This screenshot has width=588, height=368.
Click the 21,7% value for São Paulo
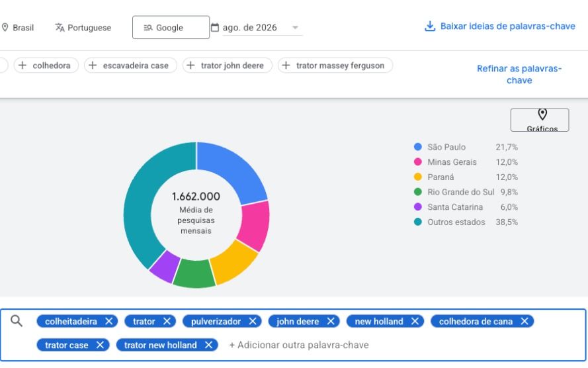click(x=507, y=147)
